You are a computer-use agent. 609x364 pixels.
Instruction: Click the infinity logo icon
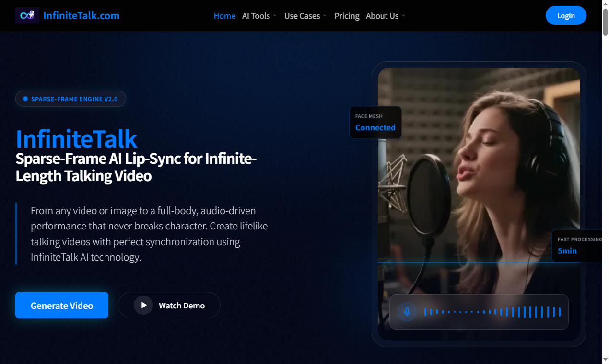[x=27, y=15]
